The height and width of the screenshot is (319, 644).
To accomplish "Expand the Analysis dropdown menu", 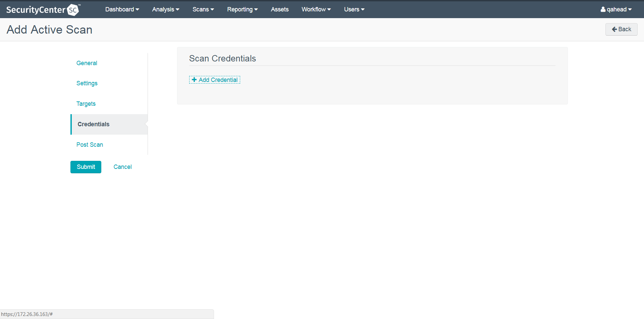I will pyautogui.click(x=166, y=9).
